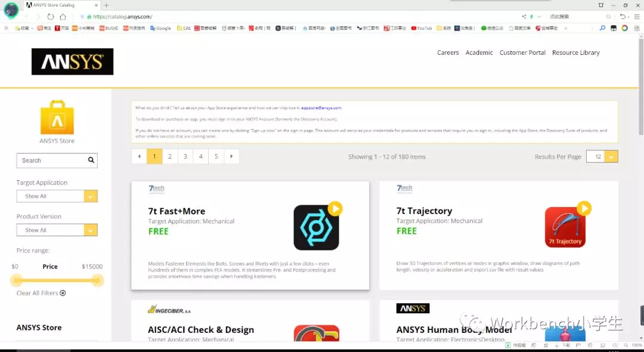Click the download icon in status bar

tap(556, 345)
